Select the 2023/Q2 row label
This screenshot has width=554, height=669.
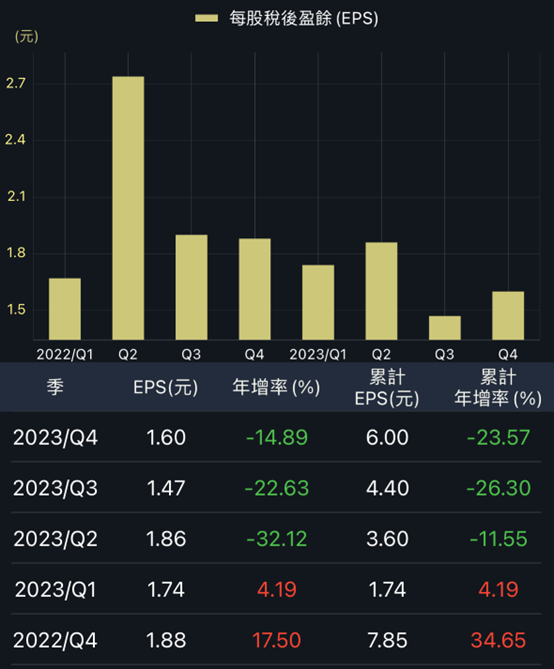point(55,539)
